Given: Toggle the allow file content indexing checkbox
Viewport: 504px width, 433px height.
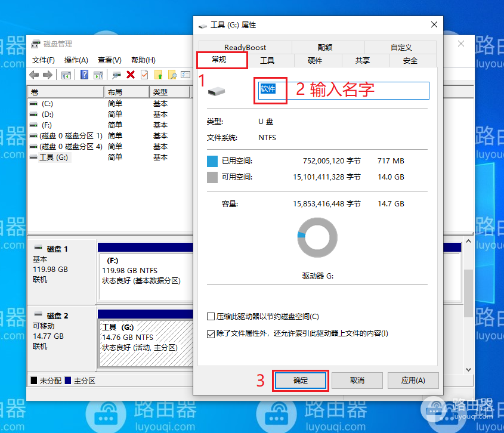Looking at the screenshot, I should (211, 333).
